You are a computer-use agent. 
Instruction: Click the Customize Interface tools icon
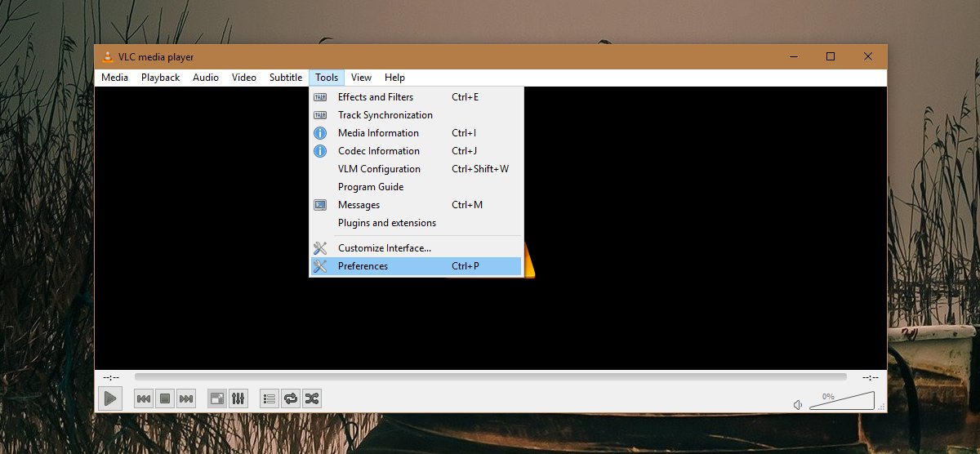click(x=320, y=248)
